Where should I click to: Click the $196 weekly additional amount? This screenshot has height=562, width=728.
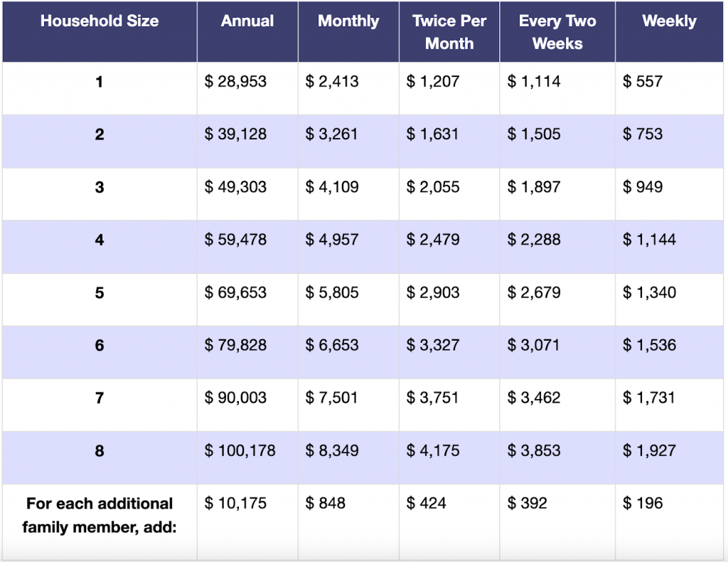(643, 503)
